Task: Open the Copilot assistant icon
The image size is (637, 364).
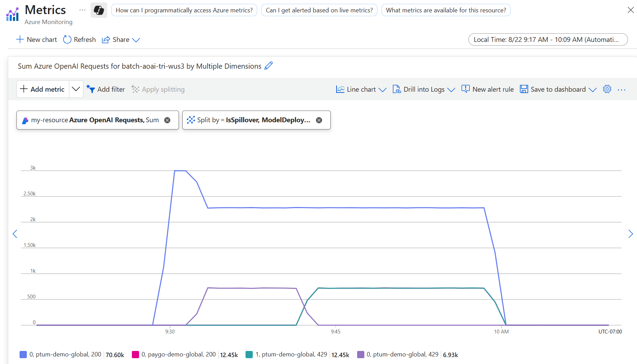Action: pos(99,10)
